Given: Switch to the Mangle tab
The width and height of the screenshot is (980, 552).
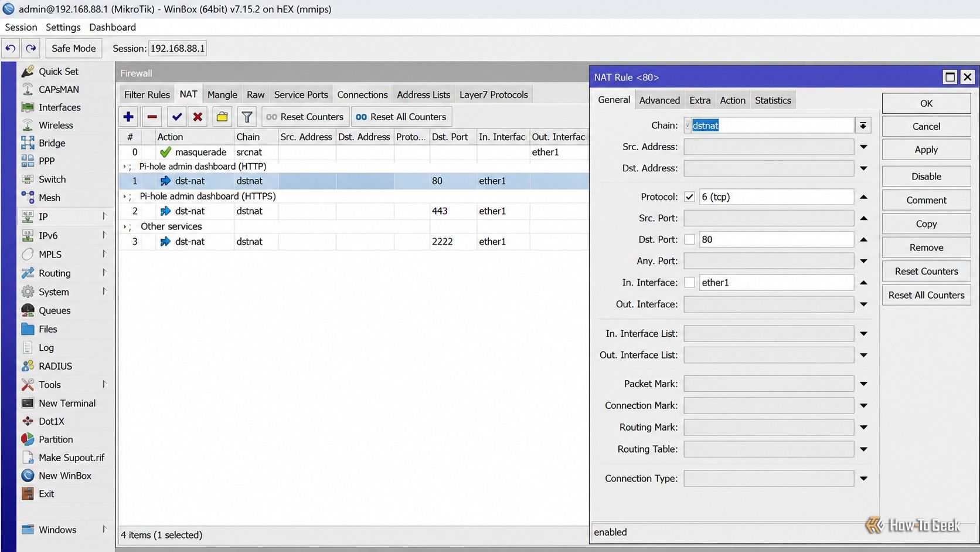Looking at the screenshot, I should click(222, 94).
